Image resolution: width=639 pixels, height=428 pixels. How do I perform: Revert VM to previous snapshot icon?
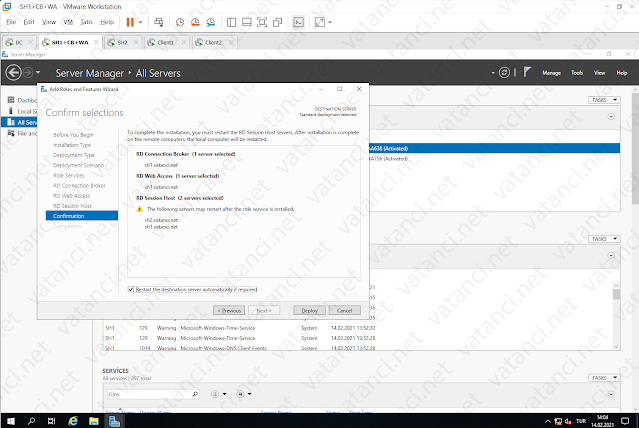195,22
